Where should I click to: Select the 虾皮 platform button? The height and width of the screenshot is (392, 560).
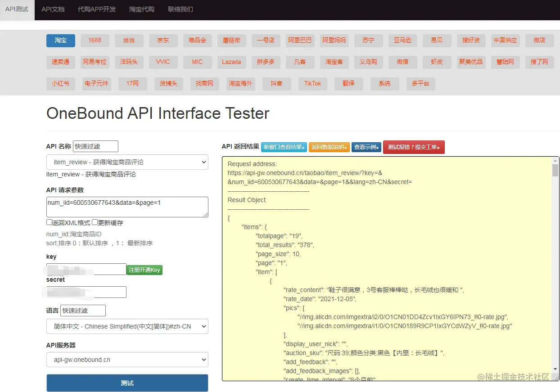tap(437, 62)
